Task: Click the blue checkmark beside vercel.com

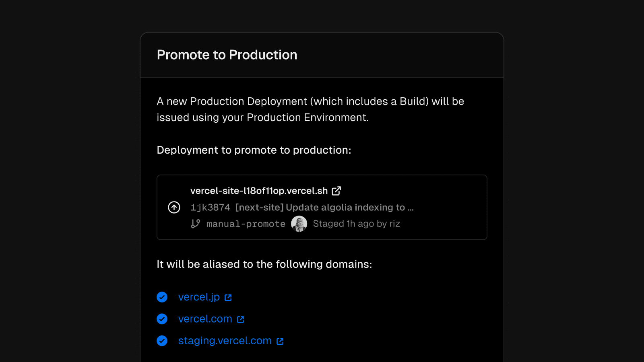Action: [x=162, y=319]
